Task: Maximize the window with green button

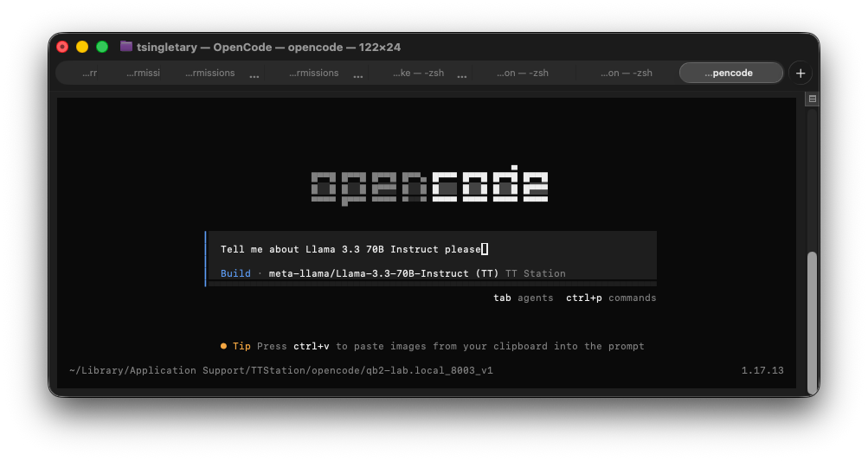Action: tap(102, 47)
